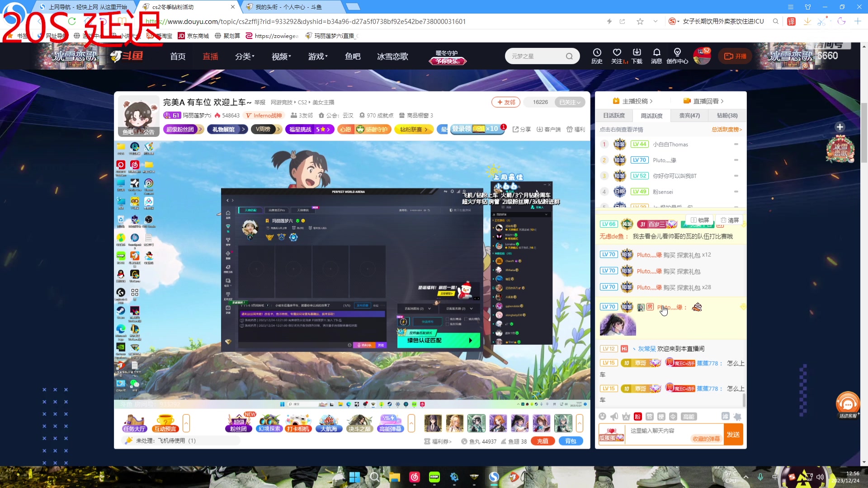The width and height of the screenshot is (868, 488).
Task: Open the 任务大厅 task hall icon
Action: 134,423
